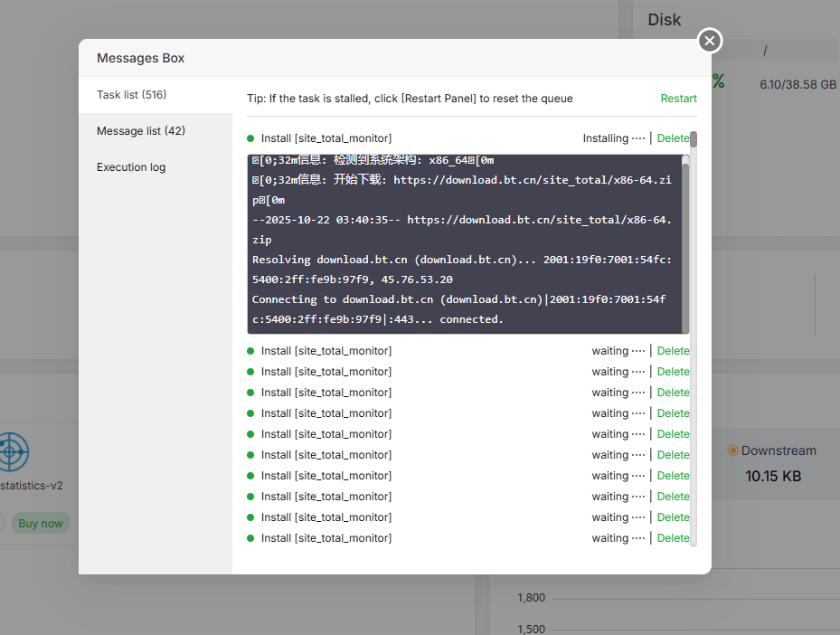Click the statistics-v2 radar plugin icon
Image resolution: width=840 pixels, height=635 pixels.
point(11,450)
